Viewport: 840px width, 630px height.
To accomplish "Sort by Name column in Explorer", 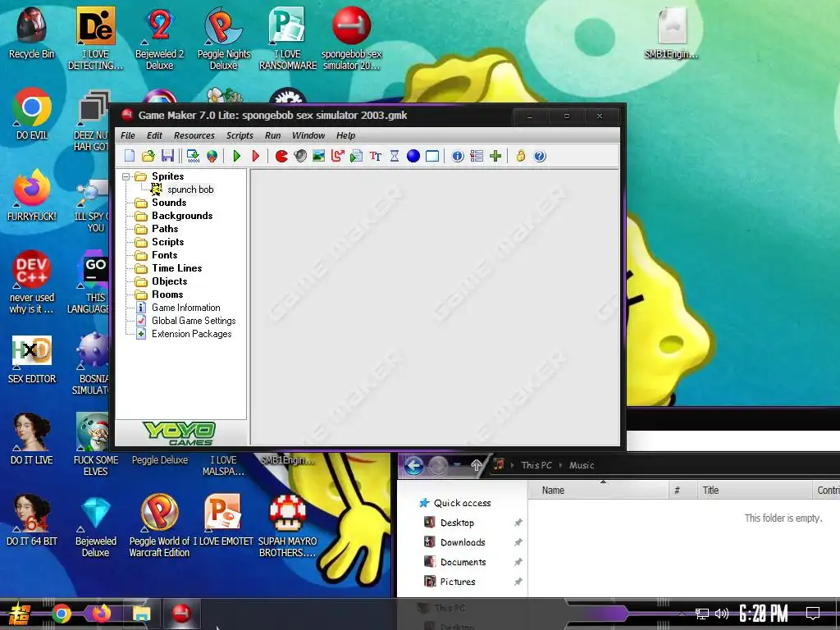I will (x=598, y=491).
